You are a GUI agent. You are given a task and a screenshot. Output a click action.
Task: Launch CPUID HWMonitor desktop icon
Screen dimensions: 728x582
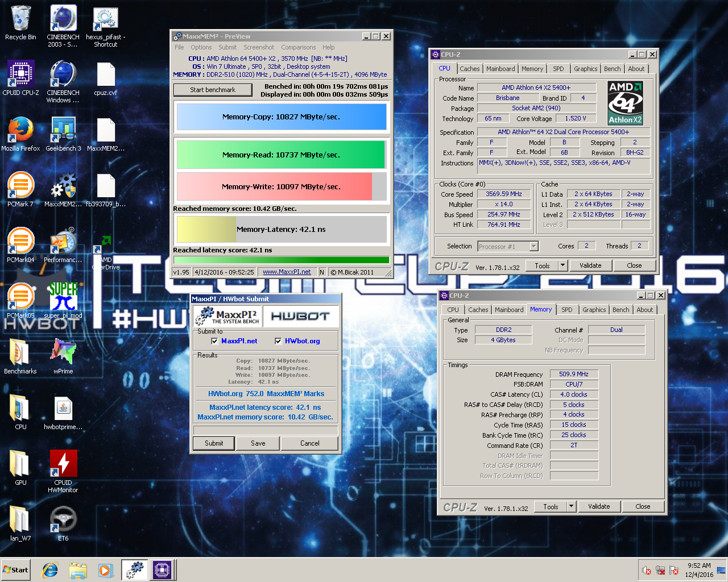coord(63,471)
